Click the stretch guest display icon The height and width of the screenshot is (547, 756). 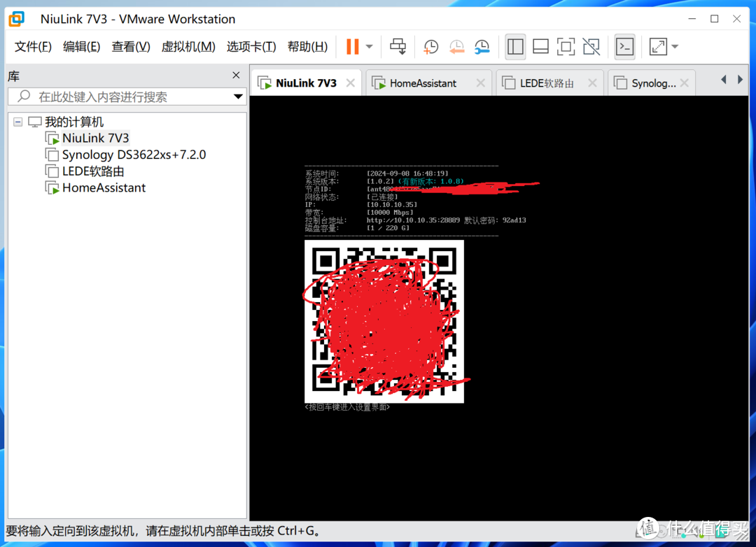click(658, 47)
